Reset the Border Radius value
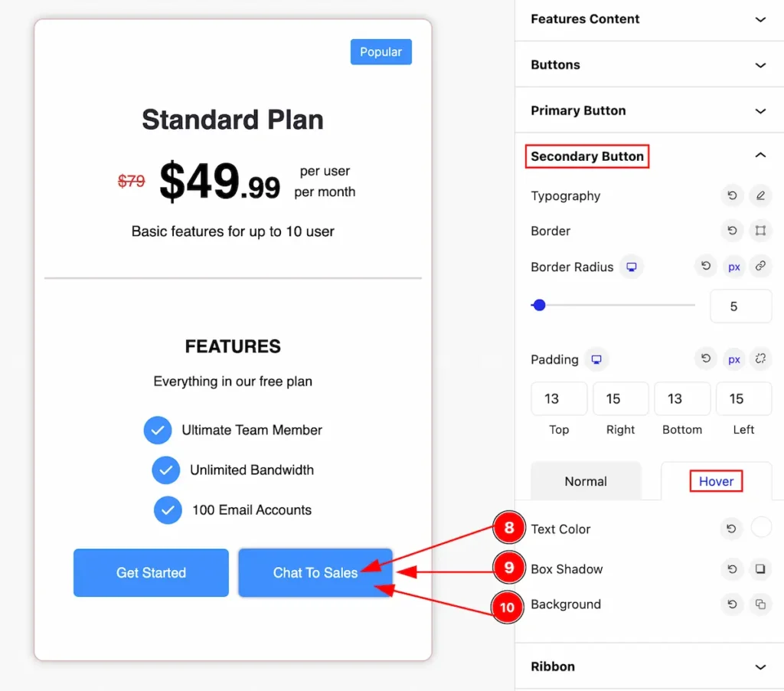This screenshot has height=691, width=784. 705,266
